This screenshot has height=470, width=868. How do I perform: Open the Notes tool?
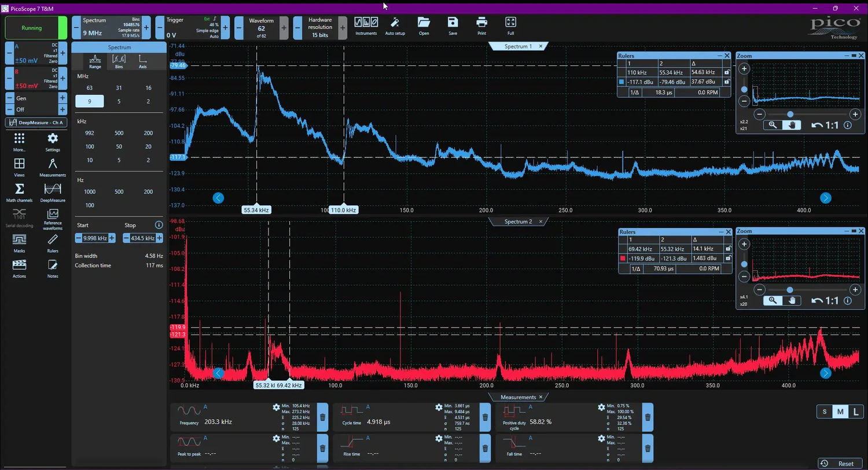[52, 267]
